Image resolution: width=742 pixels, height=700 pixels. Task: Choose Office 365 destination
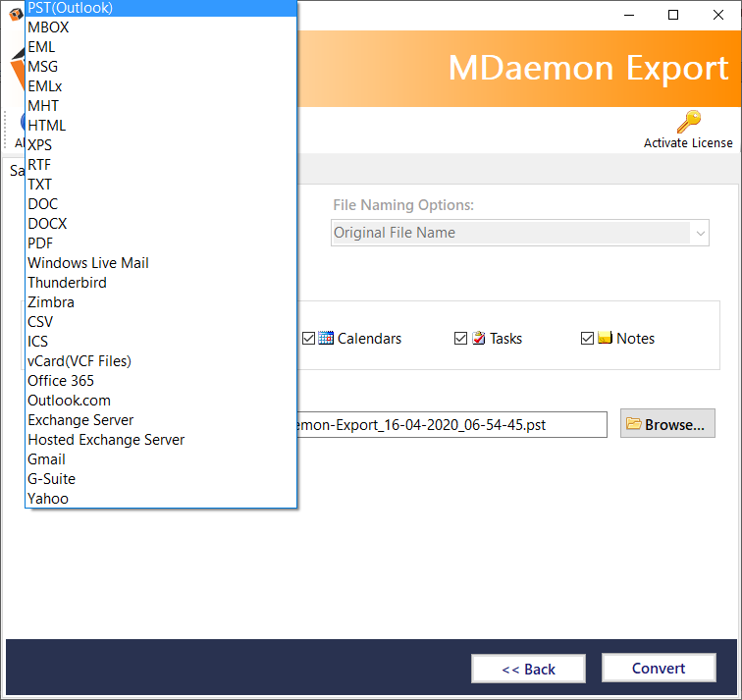click(161, 381)
